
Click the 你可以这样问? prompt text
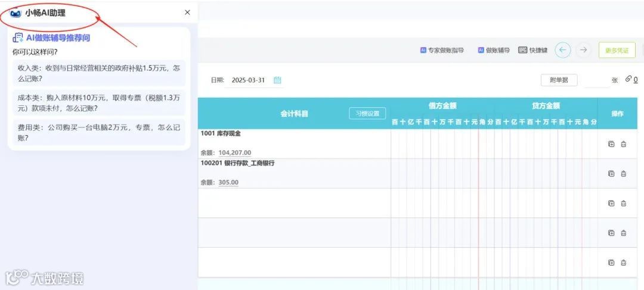coord(35,52)
